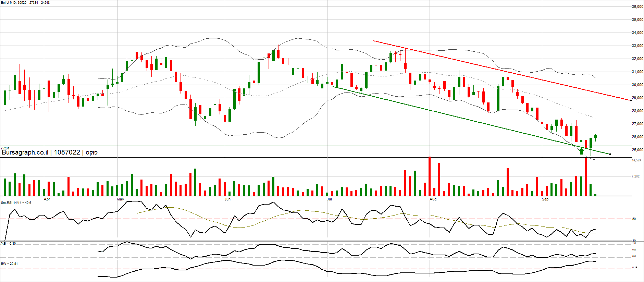Select the Apr marker on time axis
644x282 pixels.
47,199
